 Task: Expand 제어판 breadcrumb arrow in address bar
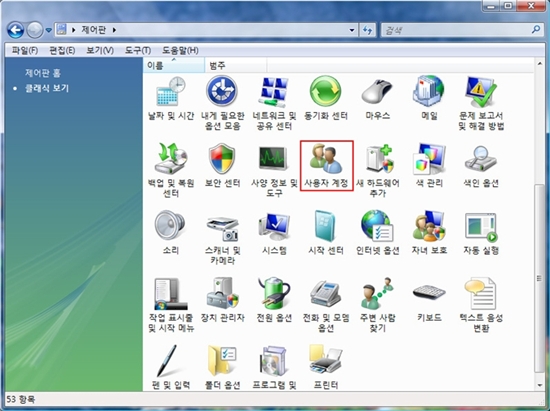[x=114, y=30]
